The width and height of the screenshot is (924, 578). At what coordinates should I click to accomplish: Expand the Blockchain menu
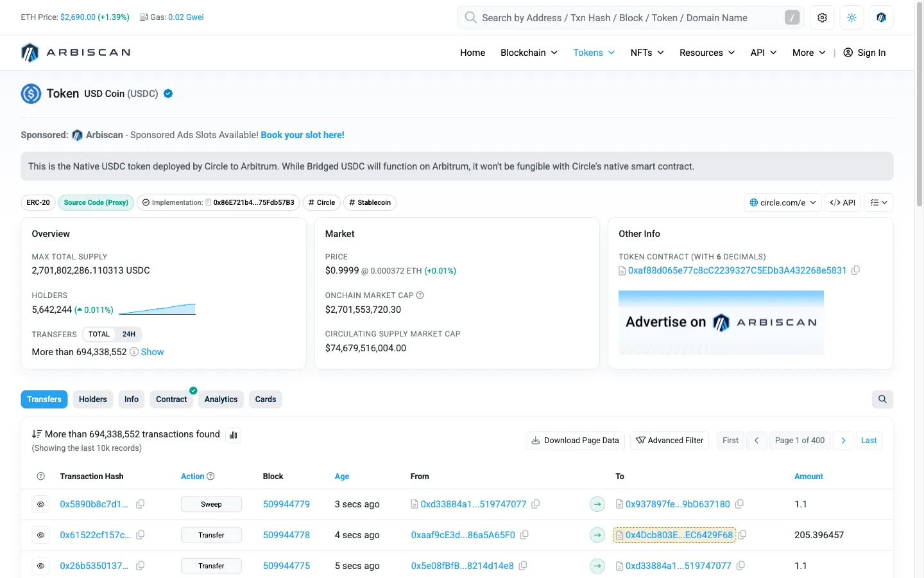coord(529,53)
